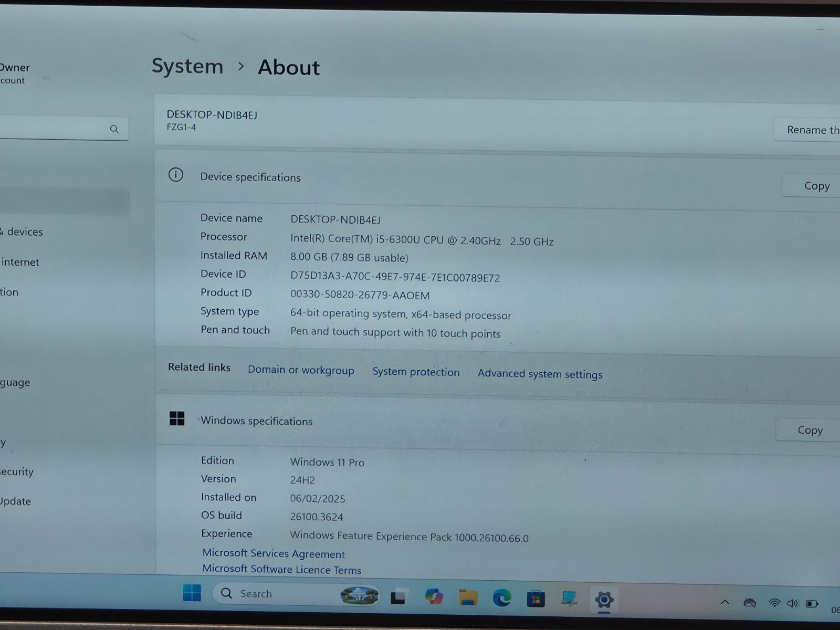This screenshot has height=630, width=840.
Task: Click the OneDrive cloud tray icon
Action: point(750,603)
